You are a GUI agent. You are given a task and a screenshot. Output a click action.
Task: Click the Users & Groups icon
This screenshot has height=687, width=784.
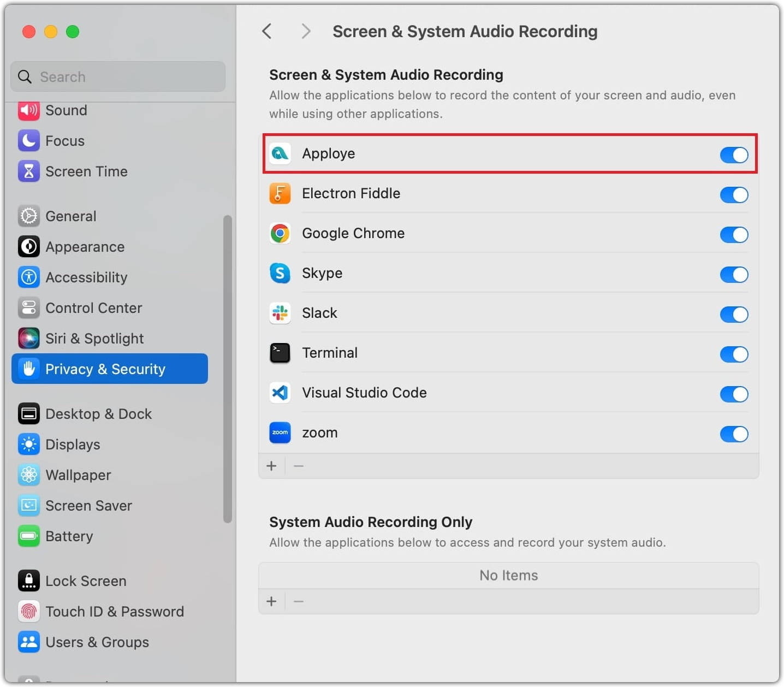[29, 642]
